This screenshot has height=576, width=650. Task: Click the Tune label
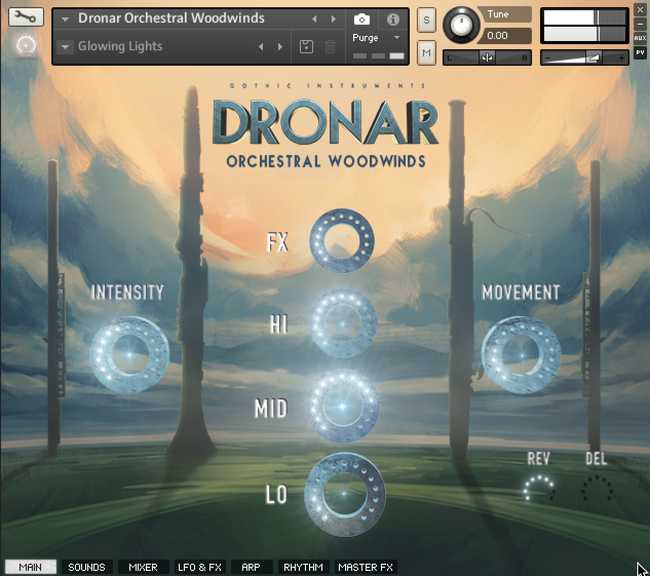coord(498,14)
